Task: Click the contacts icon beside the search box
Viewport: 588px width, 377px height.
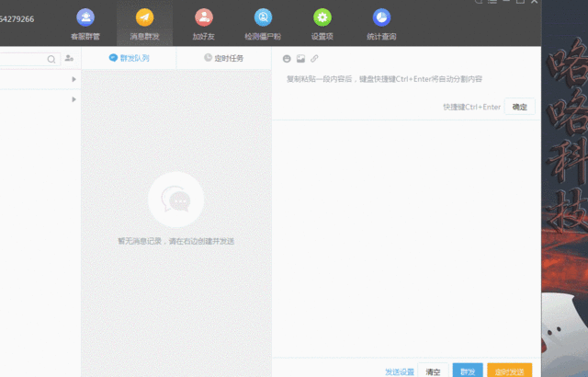Action: 69,59
